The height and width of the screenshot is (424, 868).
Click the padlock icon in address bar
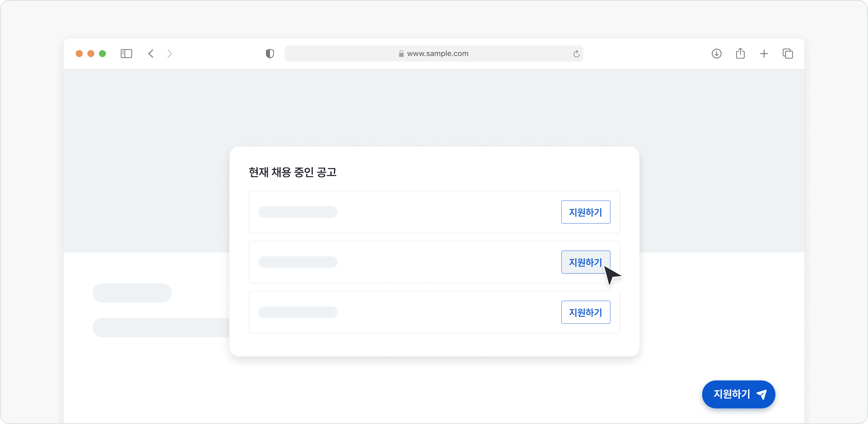coord(401,53)
